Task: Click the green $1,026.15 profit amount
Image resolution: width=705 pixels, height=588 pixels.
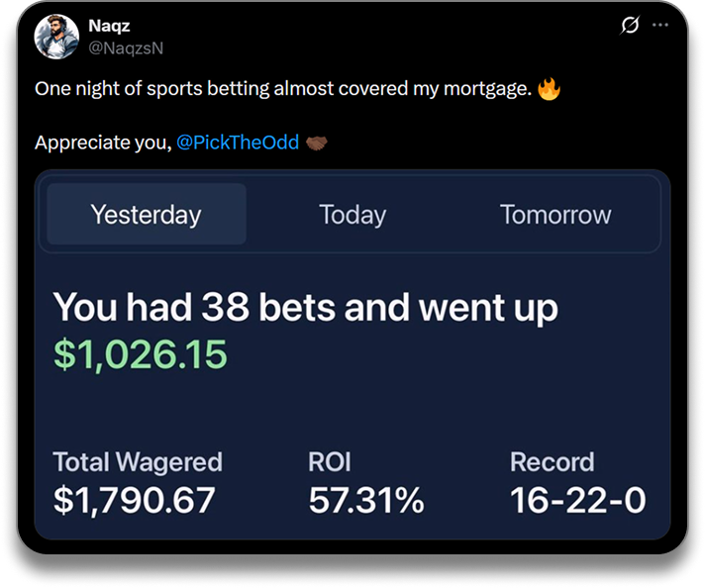Action: tap(141, 354)
